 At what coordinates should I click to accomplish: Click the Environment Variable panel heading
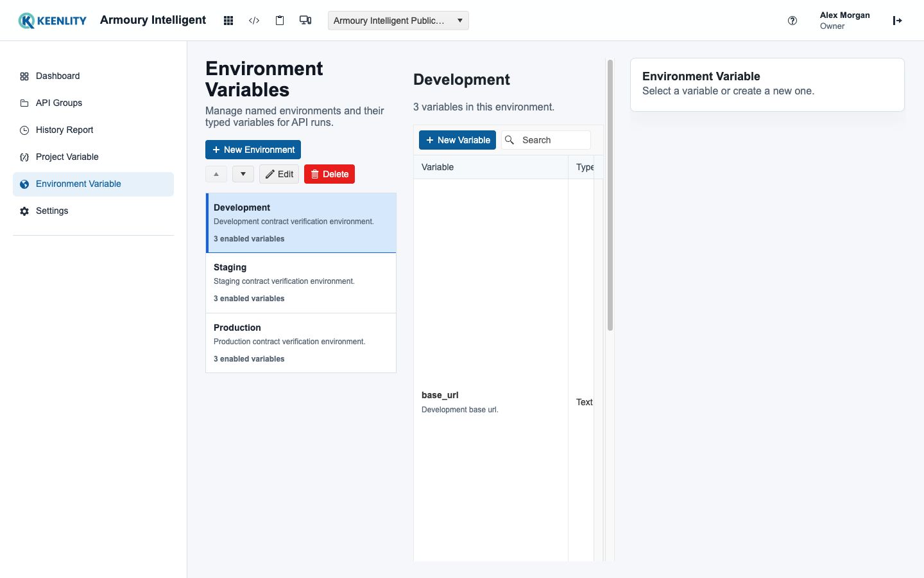tap(701, 76)
